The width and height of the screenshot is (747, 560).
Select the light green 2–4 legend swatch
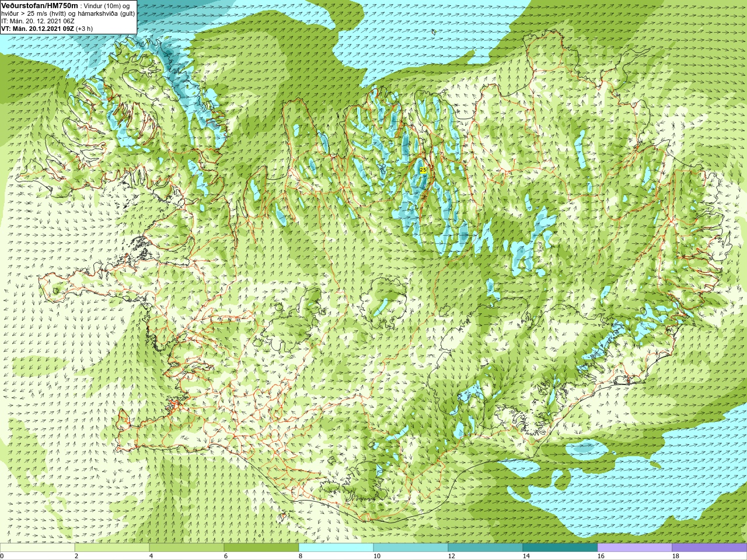[x=112, y=548]
